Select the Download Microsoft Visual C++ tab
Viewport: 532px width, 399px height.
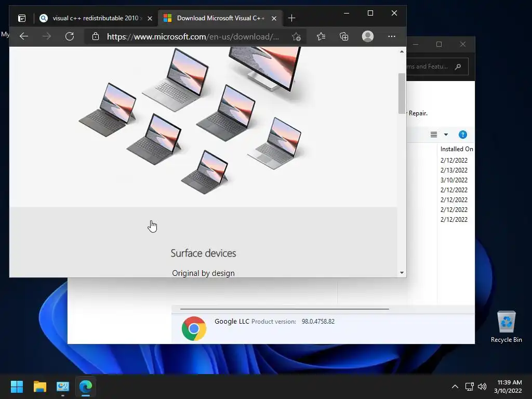(220, 18)
